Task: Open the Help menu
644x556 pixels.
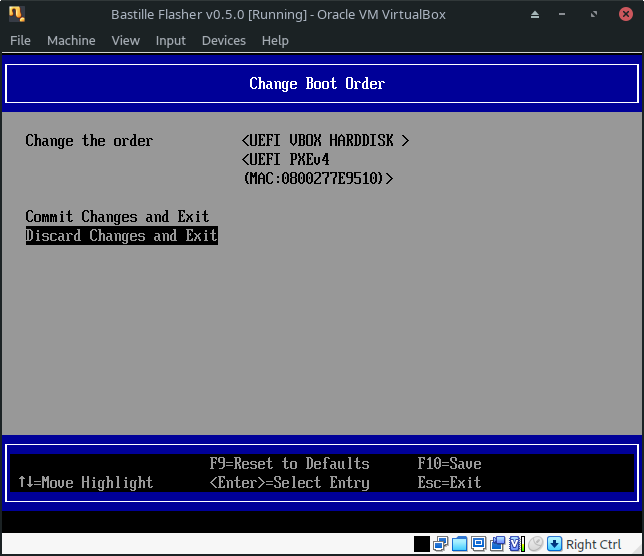Action: coord(275,41)
